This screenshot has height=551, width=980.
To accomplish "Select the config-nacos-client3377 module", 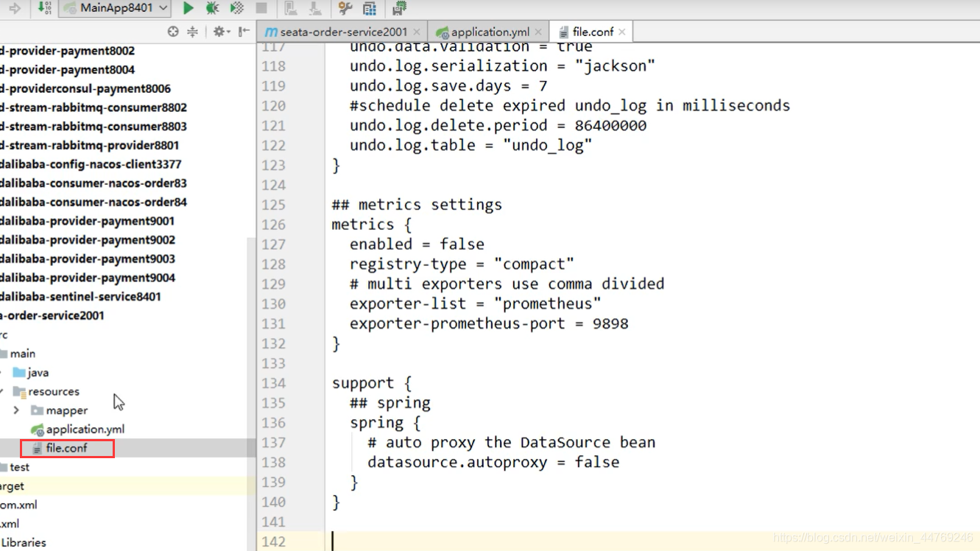I will pyautogui.click(x=91, y=164).
